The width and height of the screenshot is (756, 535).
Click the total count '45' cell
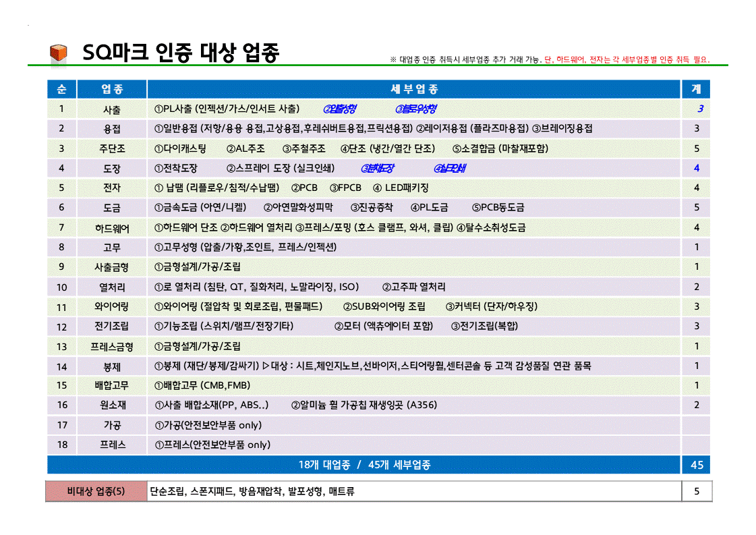point(696,465)
